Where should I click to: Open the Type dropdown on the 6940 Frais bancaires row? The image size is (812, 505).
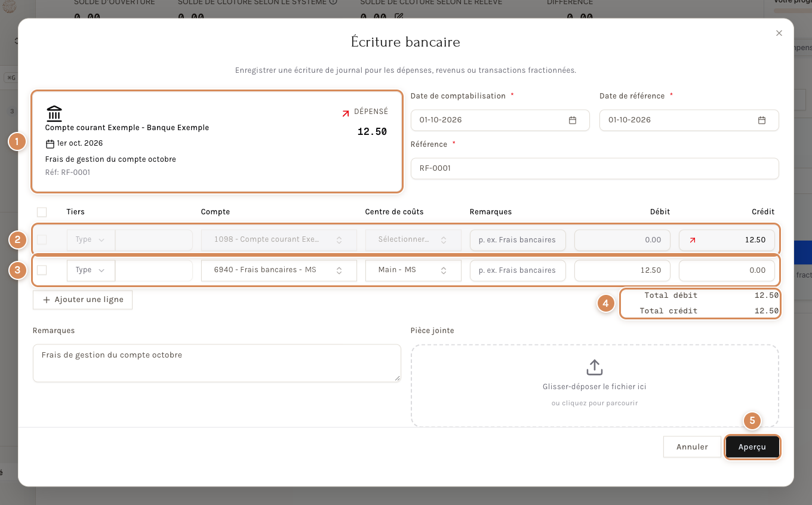coord(91,270)
